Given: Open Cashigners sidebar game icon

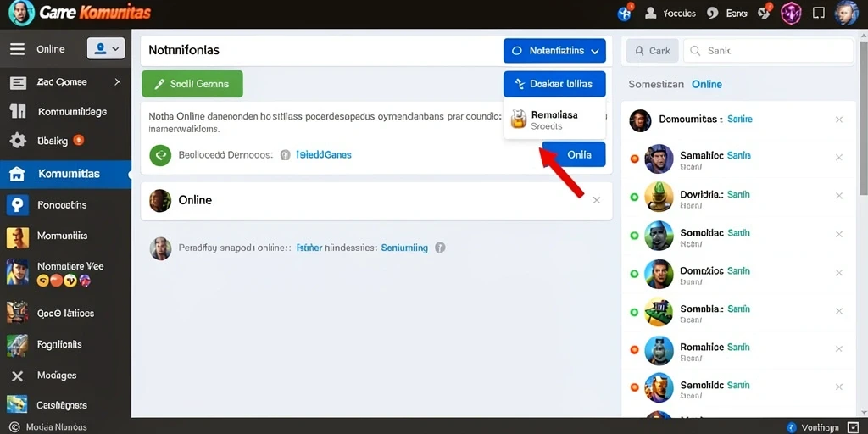Looking at the screenshot, I should (x=17, y=406).
